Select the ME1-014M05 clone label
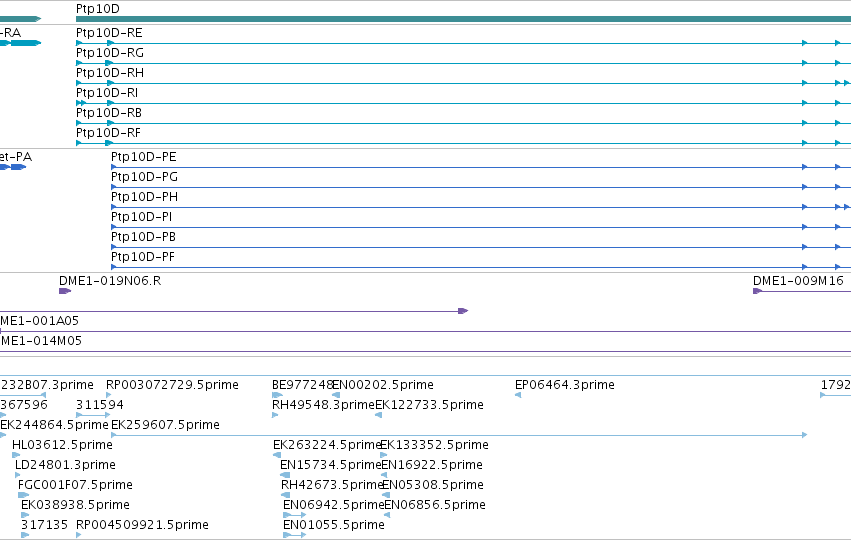 click(x=41, y=341)
